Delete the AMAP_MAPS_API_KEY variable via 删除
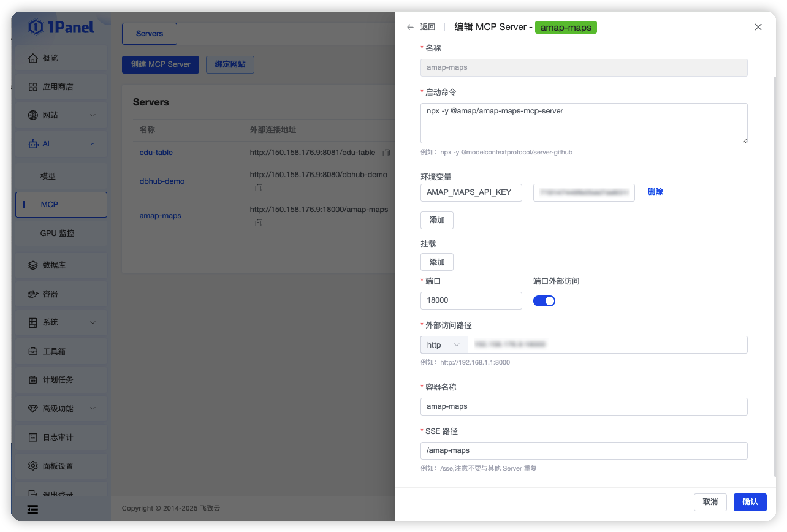 click(655, 192)
